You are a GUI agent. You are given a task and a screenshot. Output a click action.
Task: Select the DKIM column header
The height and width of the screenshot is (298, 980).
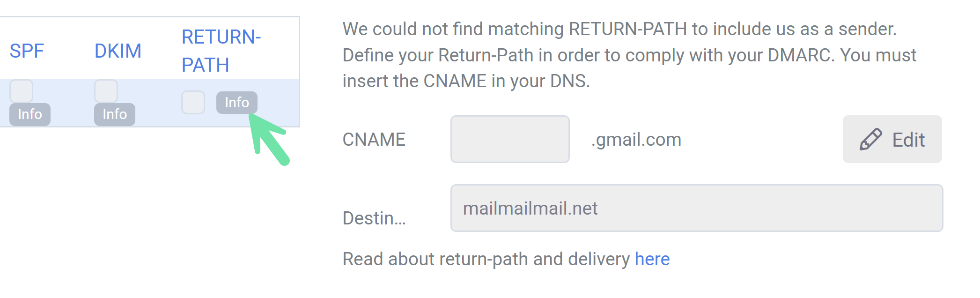[x=118, y=51]
